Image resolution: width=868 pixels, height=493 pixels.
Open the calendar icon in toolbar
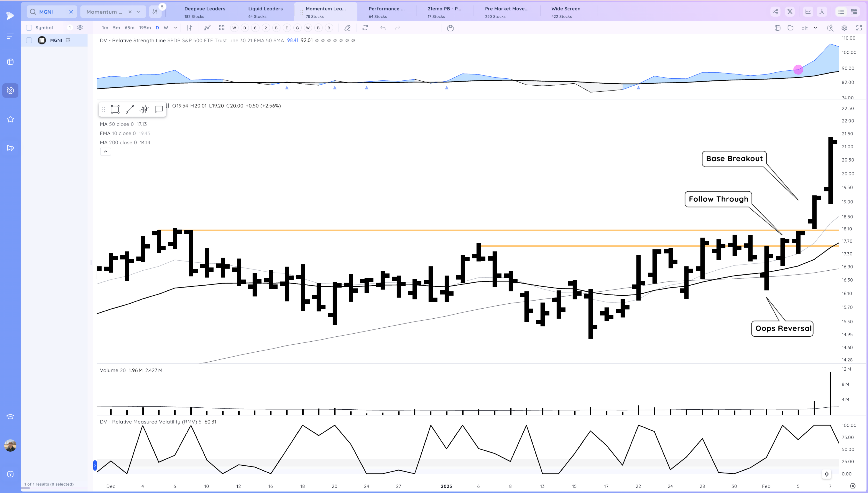450,28
